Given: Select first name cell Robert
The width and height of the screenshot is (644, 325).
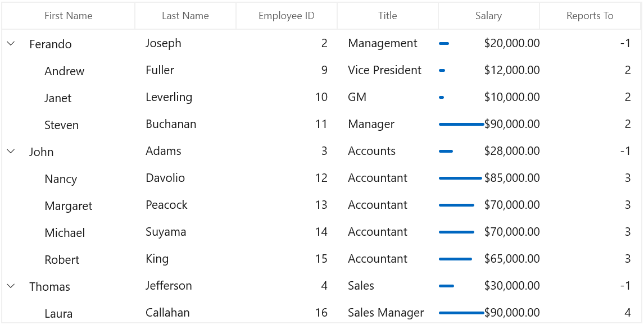Looking at the screenshot, I should (62, 260).
